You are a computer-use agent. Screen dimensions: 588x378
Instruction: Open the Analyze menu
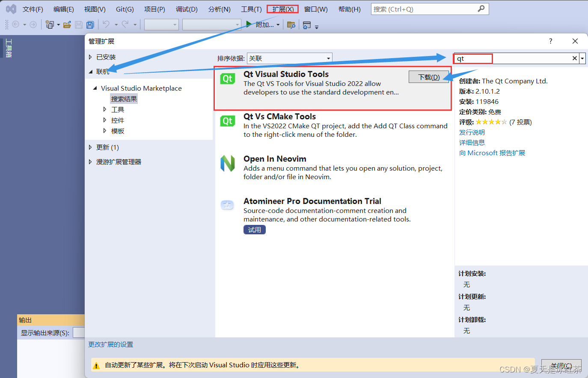220,9
